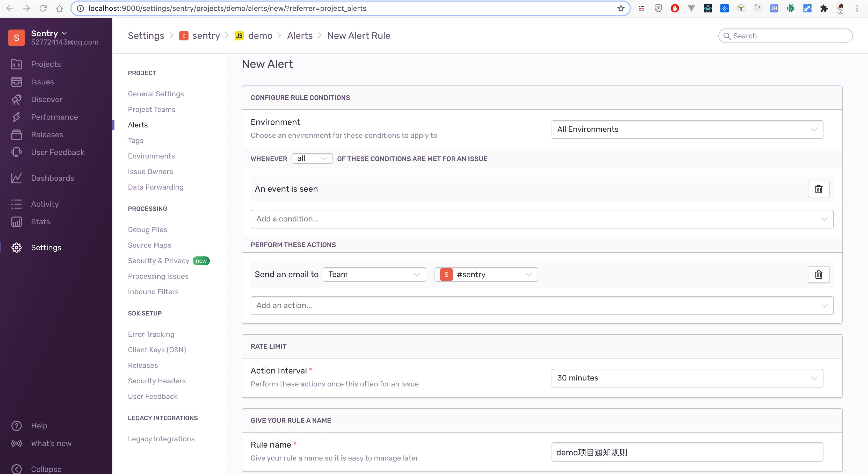Open the #sentry team dropdown
The width and height of the screenshot is (868, 474).
click(x=486, y=274)
